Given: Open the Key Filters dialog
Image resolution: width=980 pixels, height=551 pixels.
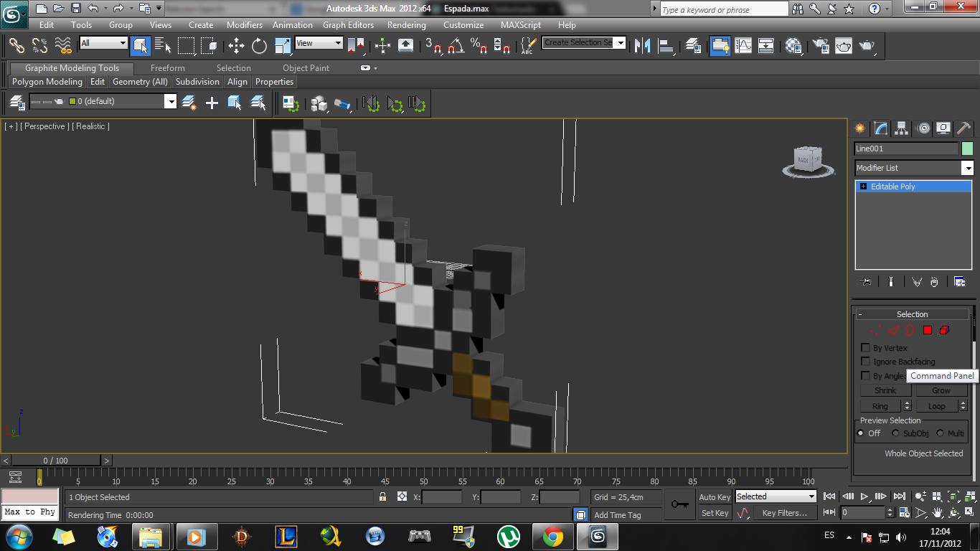Looking at the screenshot, I should 785,513.
